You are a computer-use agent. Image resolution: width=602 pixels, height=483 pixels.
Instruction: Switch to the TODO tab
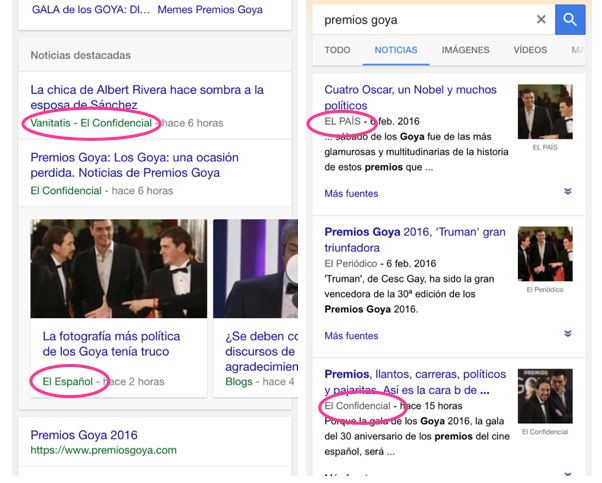[337, 50]
